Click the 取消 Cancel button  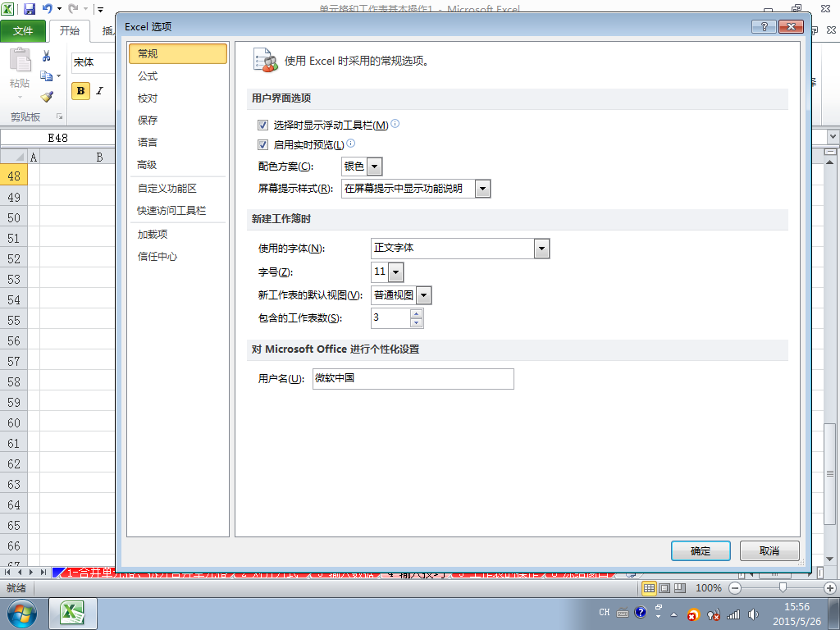point(769,550)
